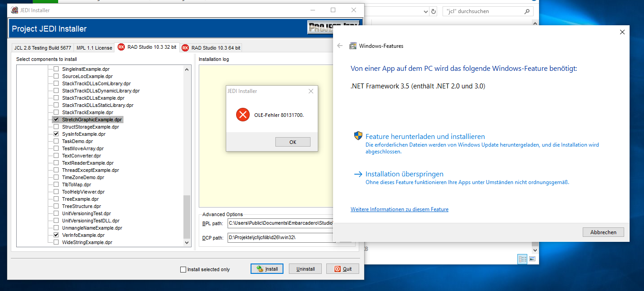The width and height of the screenshot is (644, 291).
Task: Click the magnifier icon in search field
Action: tap(527, 11)
